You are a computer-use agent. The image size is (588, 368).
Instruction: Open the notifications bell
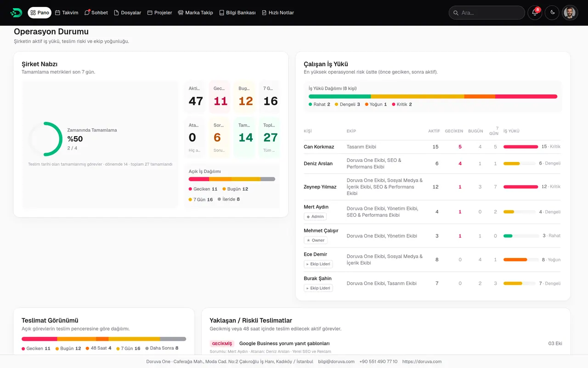coord(535,13)
